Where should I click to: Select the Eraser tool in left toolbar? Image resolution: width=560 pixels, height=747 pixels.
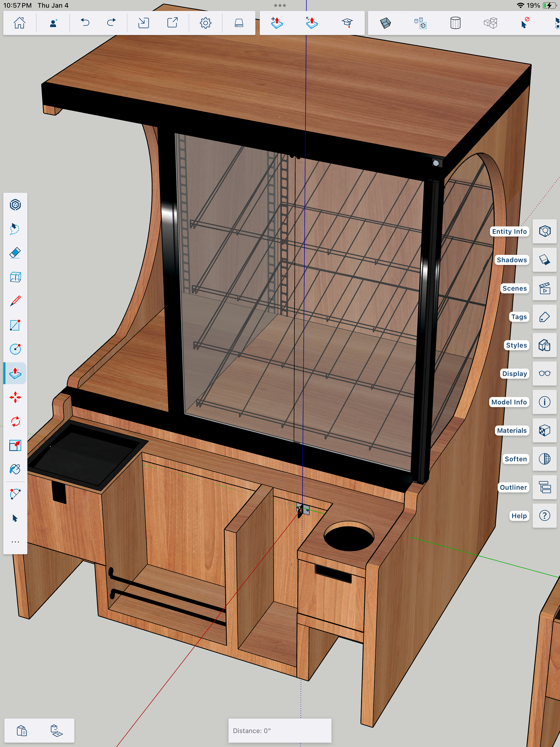click(x=15, y=253)
